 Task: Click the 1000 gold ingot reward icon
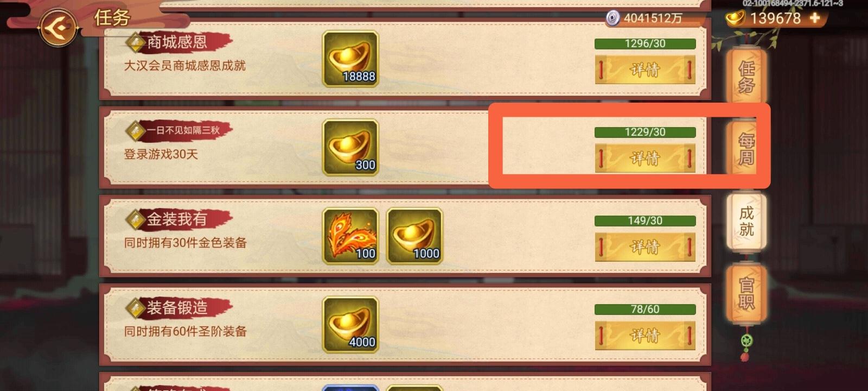[414, 236]
